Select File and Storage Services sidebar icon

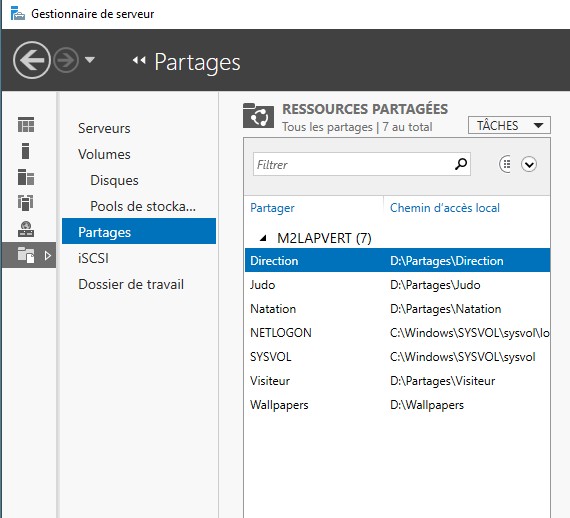(x=26, y=255)
